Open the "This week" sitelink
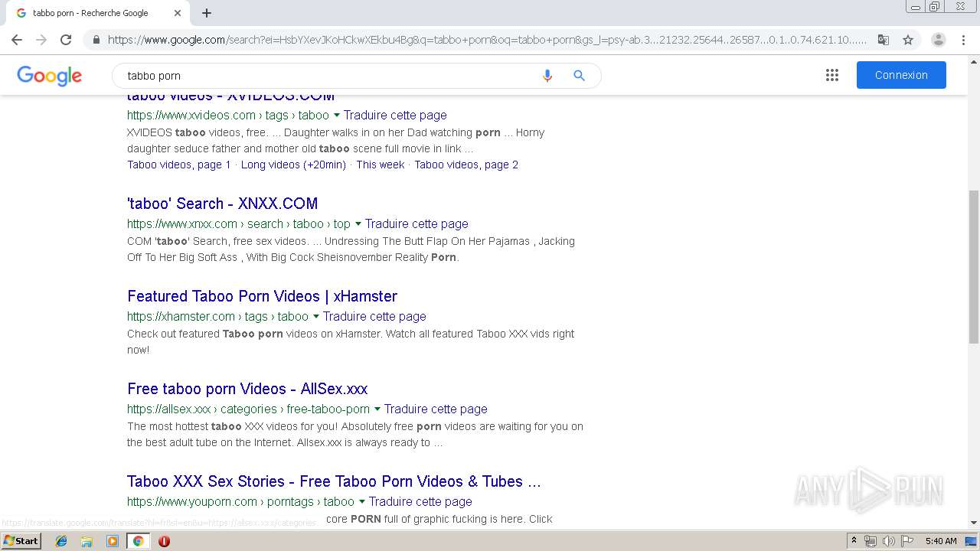This screenshot has width=980, height=551. [x=380, y=165]
